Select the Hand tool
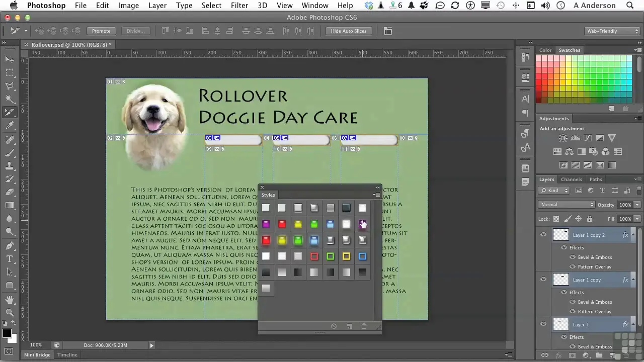 10,299
